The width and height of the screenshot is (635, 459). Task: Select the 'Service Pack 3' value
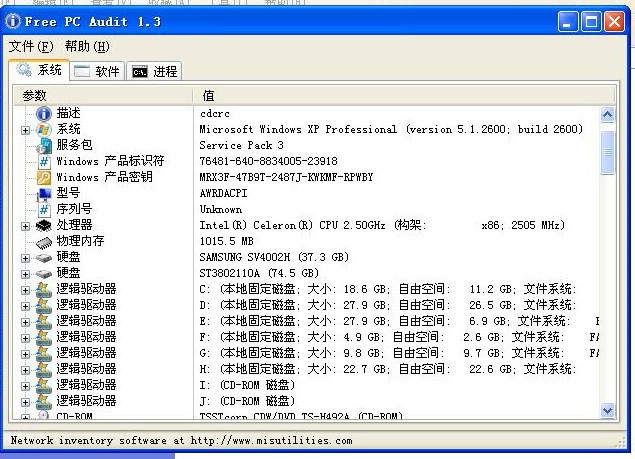click(x=241, y=145)
